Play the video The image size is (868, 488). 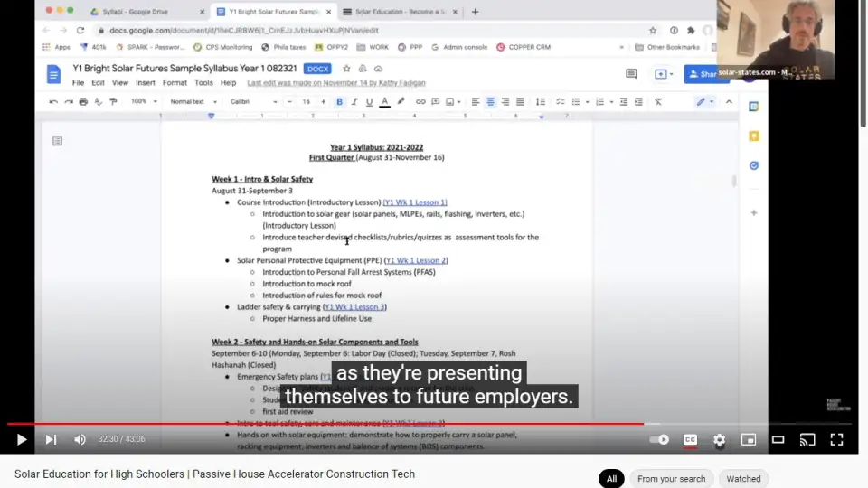(x=22, y=440)
